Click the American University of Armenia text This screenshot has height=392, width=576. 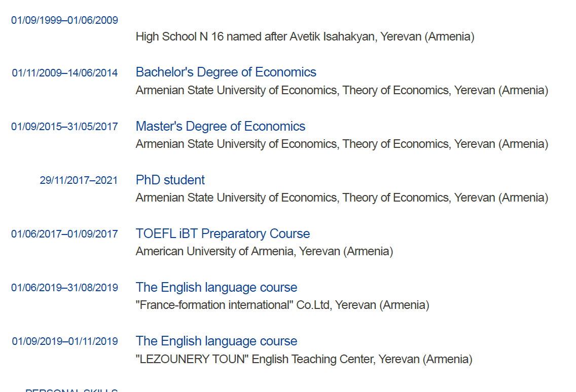pyautogui.click(x=215, y=251)
